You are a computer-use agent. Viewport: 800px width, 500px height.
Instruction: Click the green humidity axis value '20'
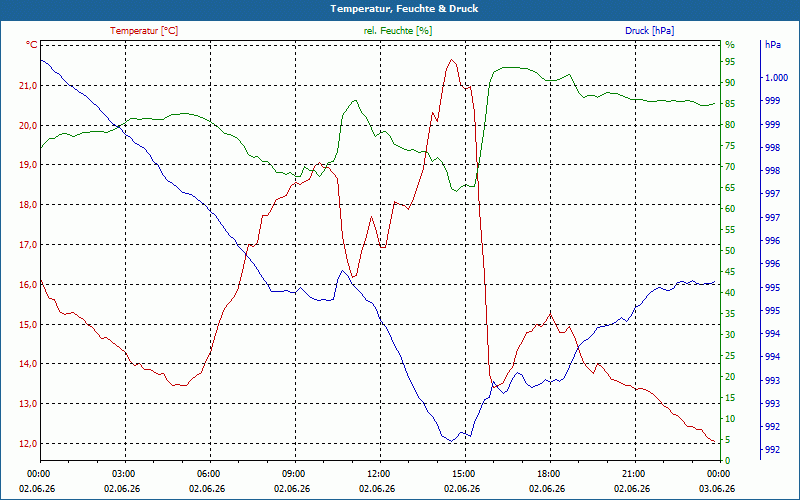click(x=730, y=377)
